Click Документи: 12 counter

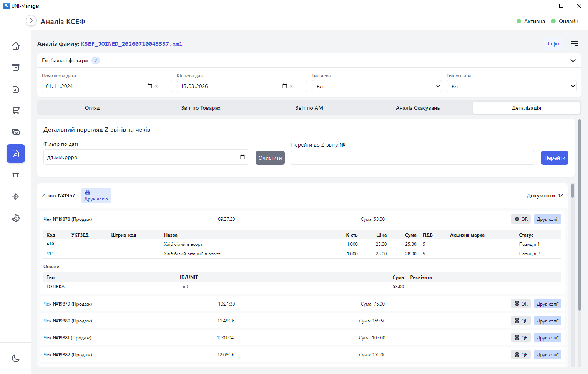click(545, 195)
